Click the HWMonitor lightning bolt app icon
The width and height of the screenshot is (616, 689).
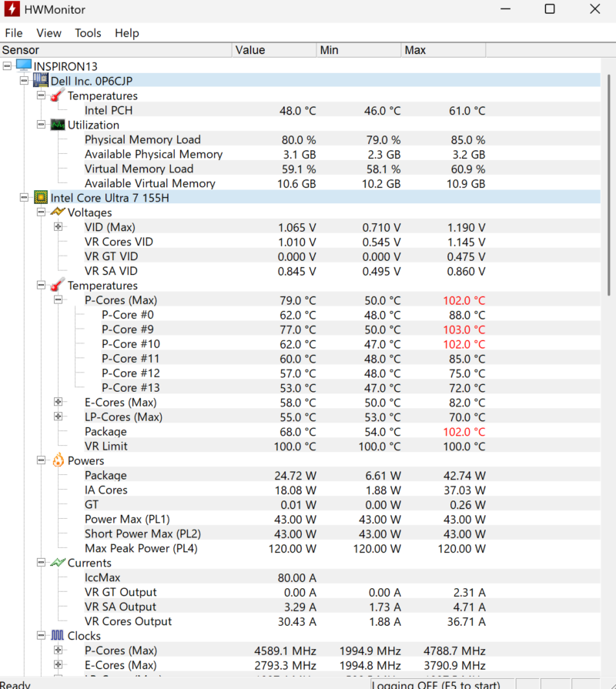[12, 10]
